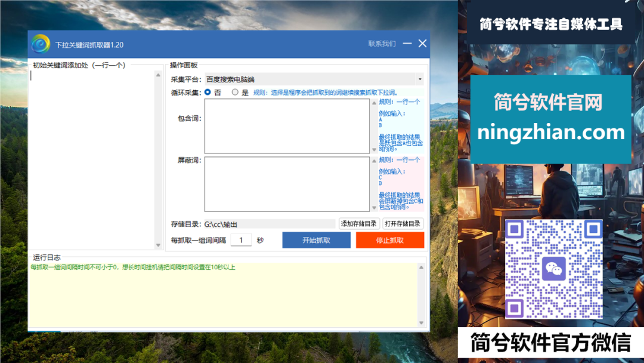Viewport: 644px width, 363px height.
Task: Click the 简兮软件官网 heading text
Action: (549, 102)
